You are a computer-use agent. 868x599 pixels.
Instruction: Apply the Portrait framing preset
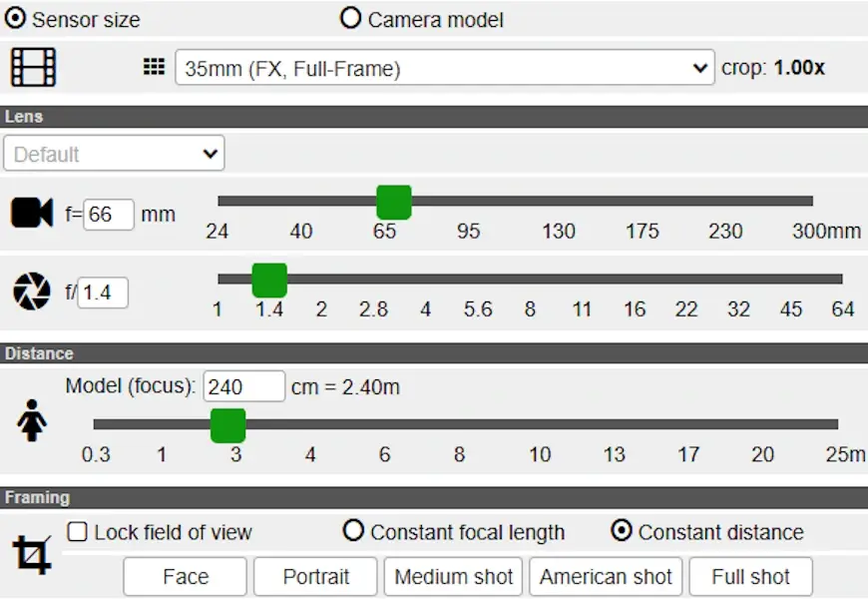(x=316, y=577)
